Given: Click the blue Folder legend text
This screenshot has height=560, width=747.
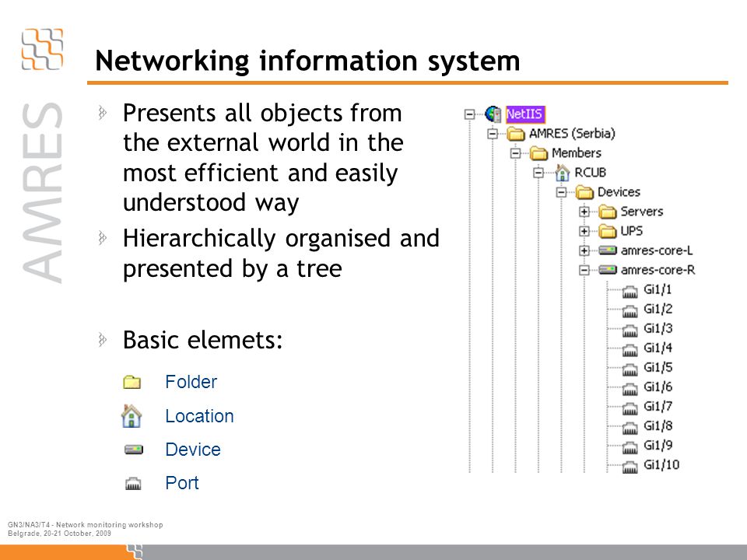Looking at the screenshot, I should pos(191,382).
